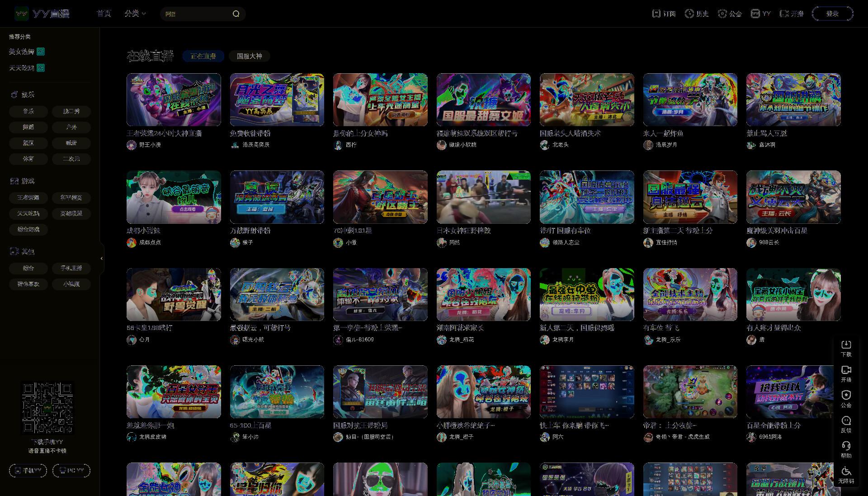Image resolution: width=868 pixels, height=496 pixels.
Task: Open 美女热舞 recommended category
Action: pos(22,52)
